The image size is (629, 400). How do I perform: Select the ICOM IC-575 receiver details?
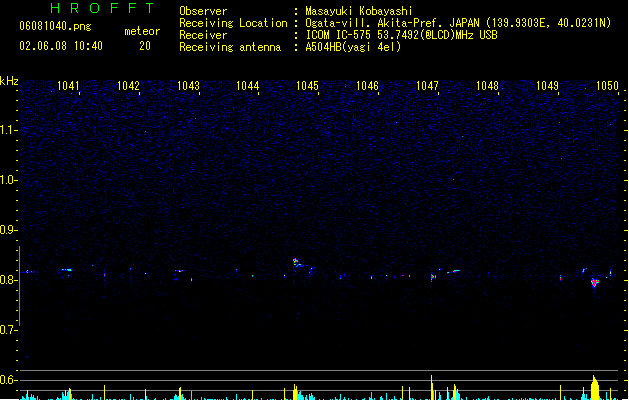tap(402, 35)
